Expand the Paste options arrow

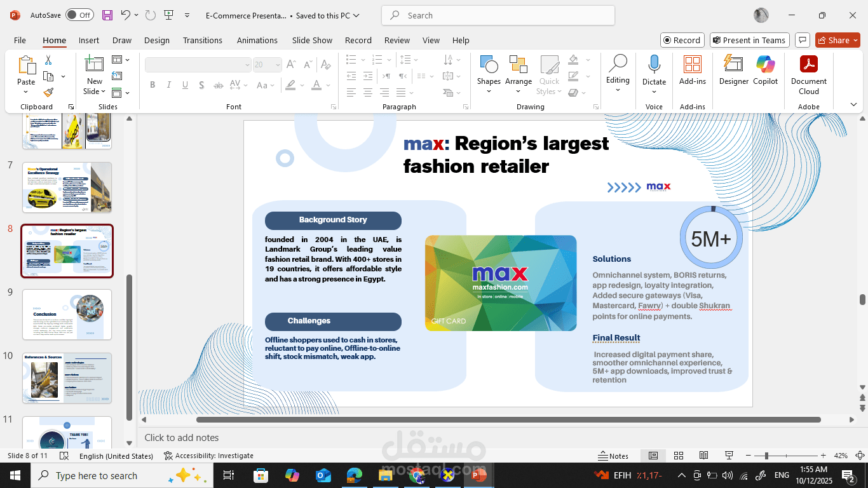tap(26, 92)
